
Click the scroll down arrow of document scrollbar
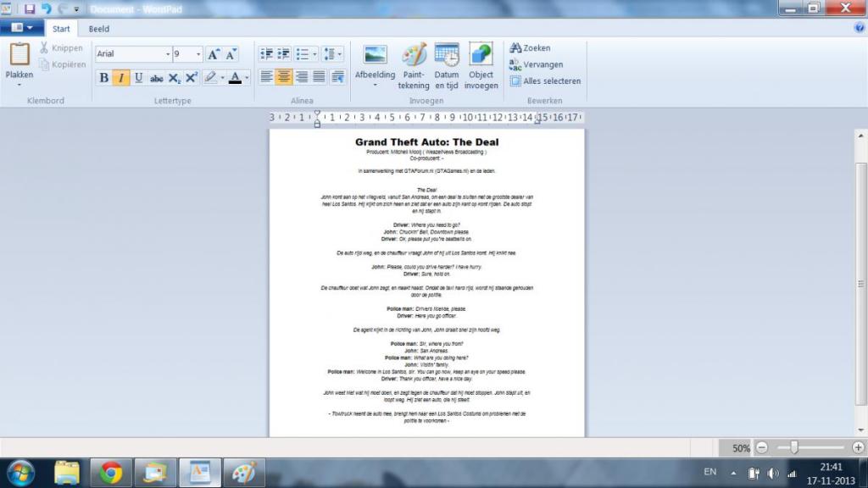(861, 430)
